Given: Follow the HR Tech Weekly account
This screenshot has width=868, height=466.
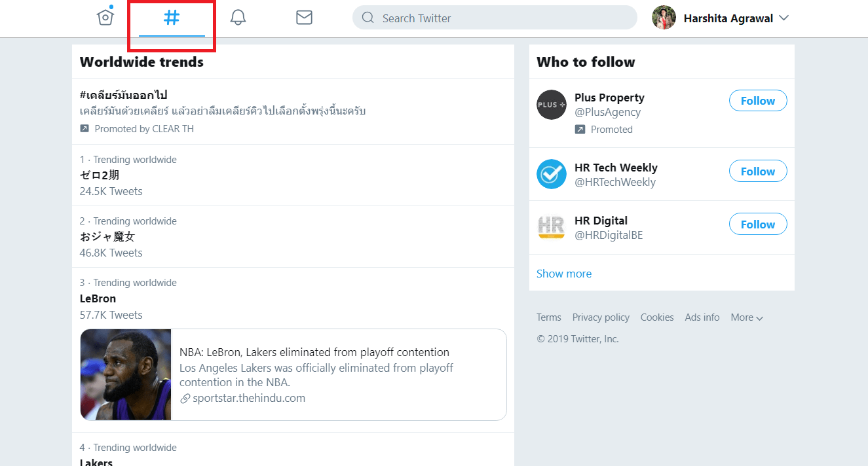Looking at the screenshot, I should click(x=757, y=171).
